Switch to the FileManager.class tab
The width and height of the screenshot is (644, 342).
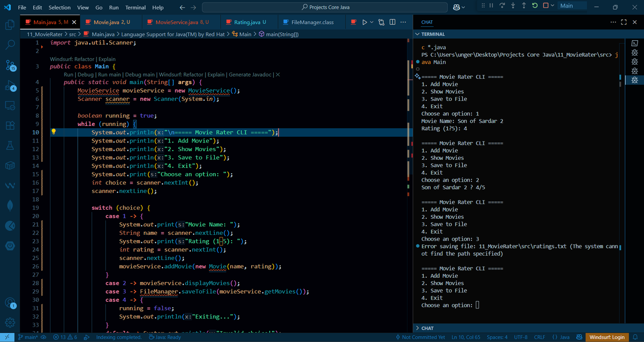[x=312, y=23]
